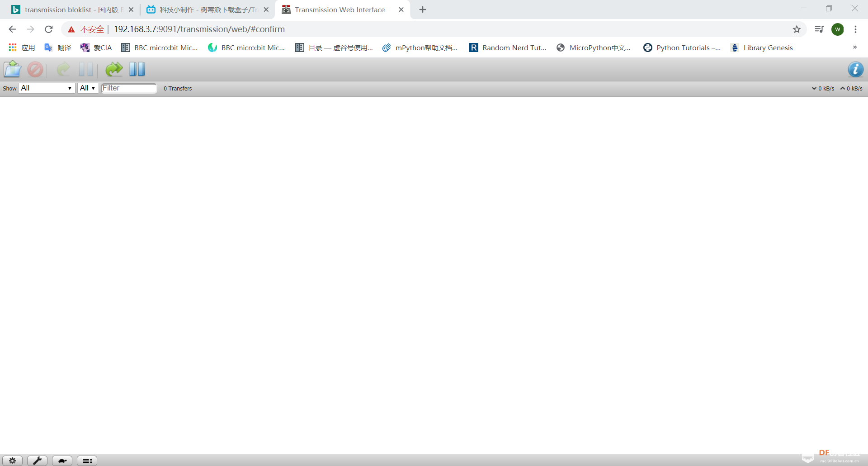The image size is (868, 466).
Task: Pause all torrents with blue pause icon
Action: pyautogui.click(x=137, y=69)
